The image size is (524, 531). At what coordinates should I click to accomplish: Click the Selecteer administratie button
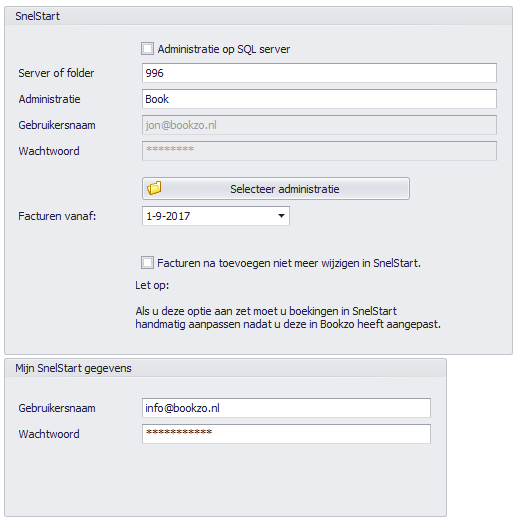pos(276,189)
